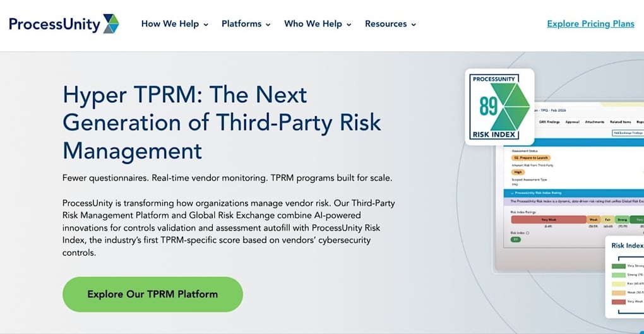This screenshot has height=334, width=644.
Task: Click the orange Weak rating segment
Action: (593, 220)
